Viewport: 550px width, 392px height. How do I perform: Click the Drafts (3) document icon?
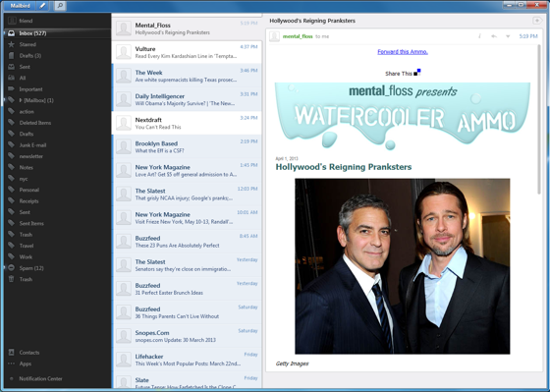(11, 55)
